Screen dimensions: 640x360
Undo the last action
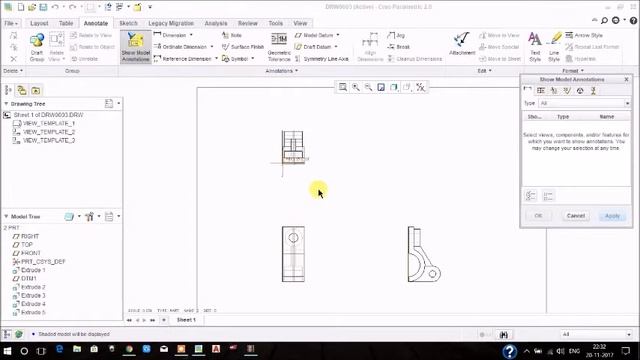tap(55, 7)
